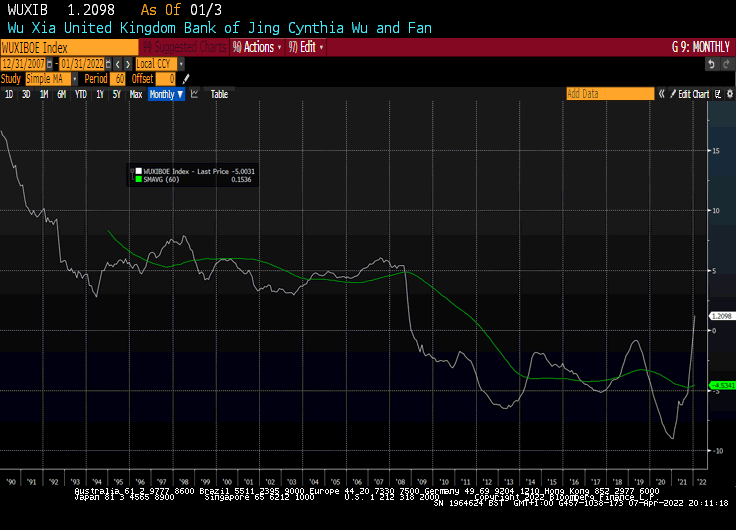Switch to the Table view
Image resolution: width=736 pixels, height=530 pixels.
pyautogui.click(x=219, y=94)
